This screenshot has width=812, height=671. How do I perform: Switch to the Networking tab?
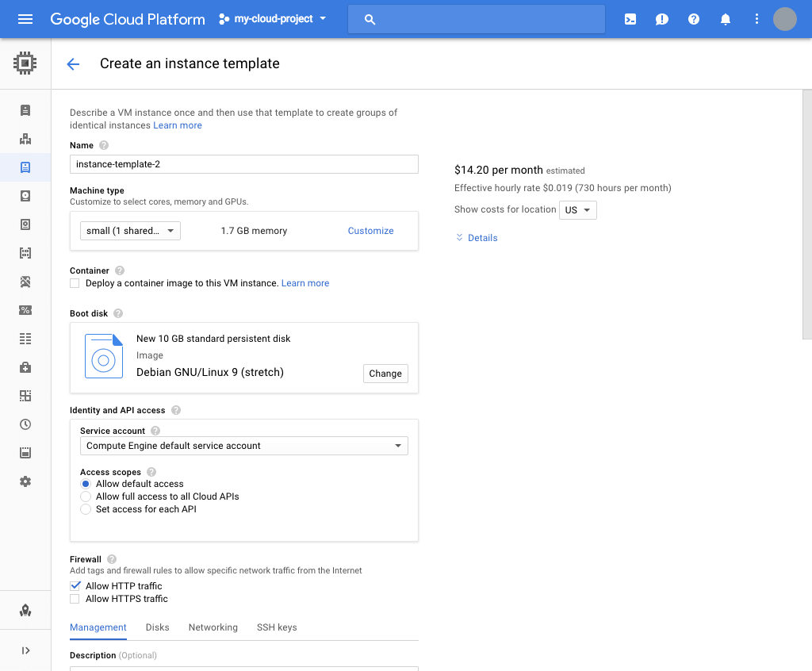coord(213,627)
